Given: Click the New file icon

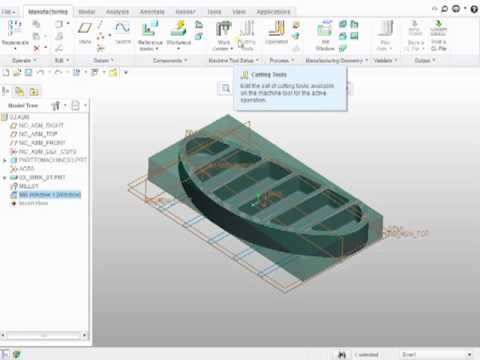Looking at the screenshot, I should coord(6,72).
